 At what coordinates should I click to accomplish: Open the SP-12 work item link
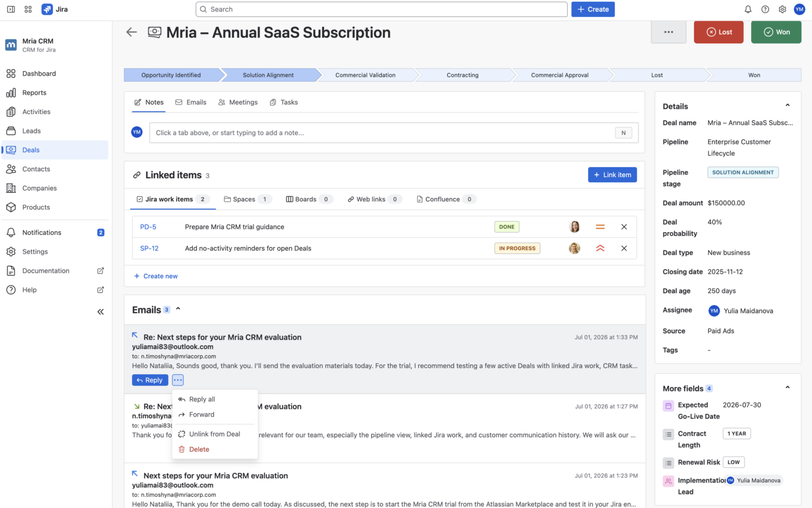click(x=149, y=248)
